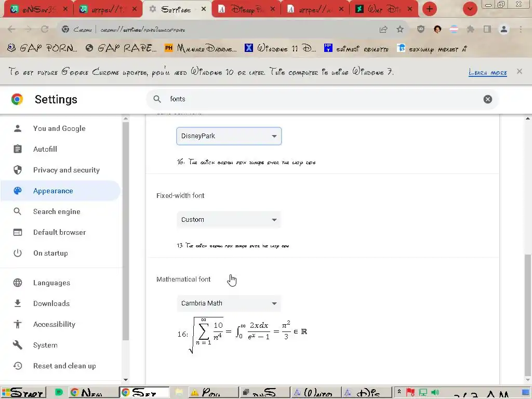Click the green taskbar quick-launch icon
The height and width of the screenshot is (399, 532).
[59, 393]
